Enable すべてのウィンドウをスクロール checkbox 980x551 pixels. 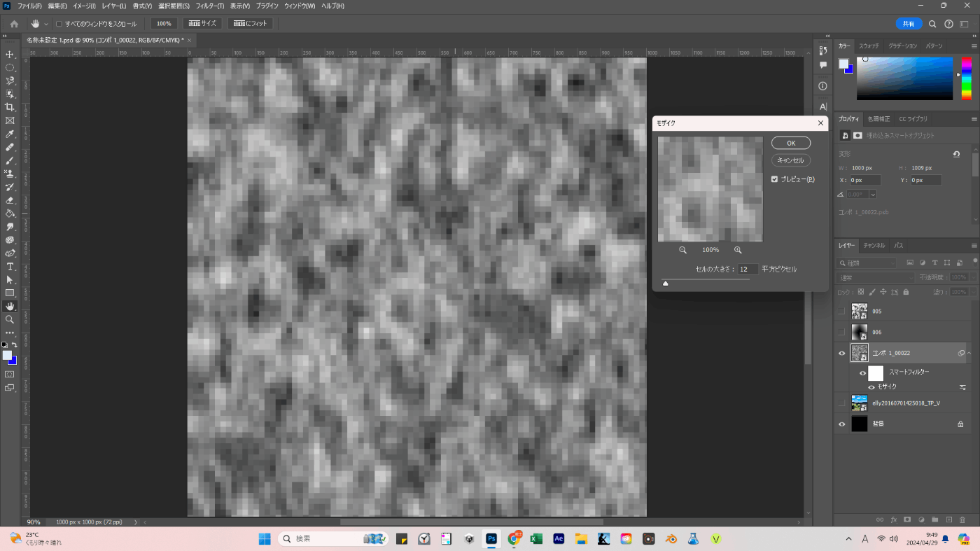pos(59,24)
